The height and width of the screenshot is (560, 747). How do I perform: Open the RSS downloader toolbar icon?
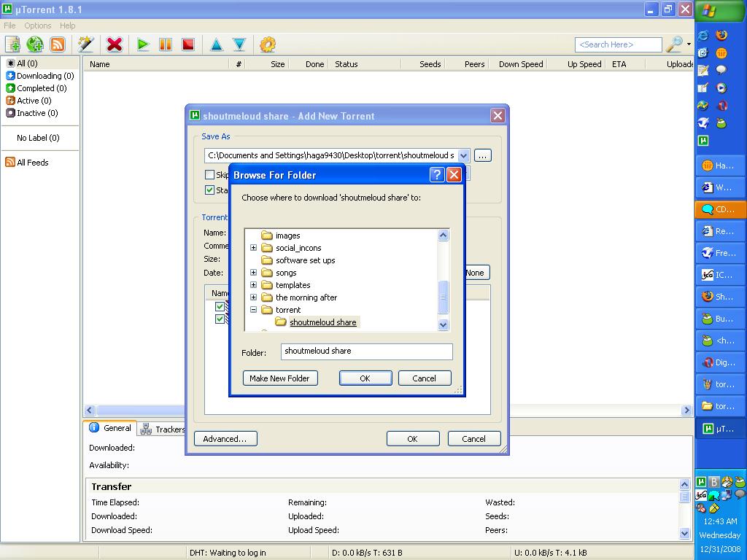tap(58, 44)
